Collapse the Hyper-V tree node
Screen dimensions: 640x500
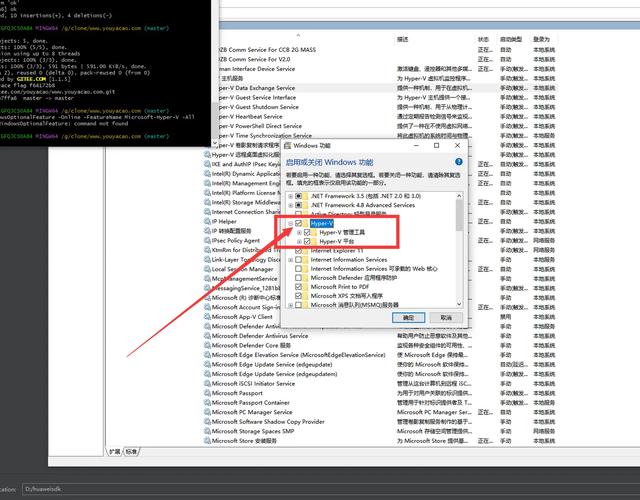(291, 223)
